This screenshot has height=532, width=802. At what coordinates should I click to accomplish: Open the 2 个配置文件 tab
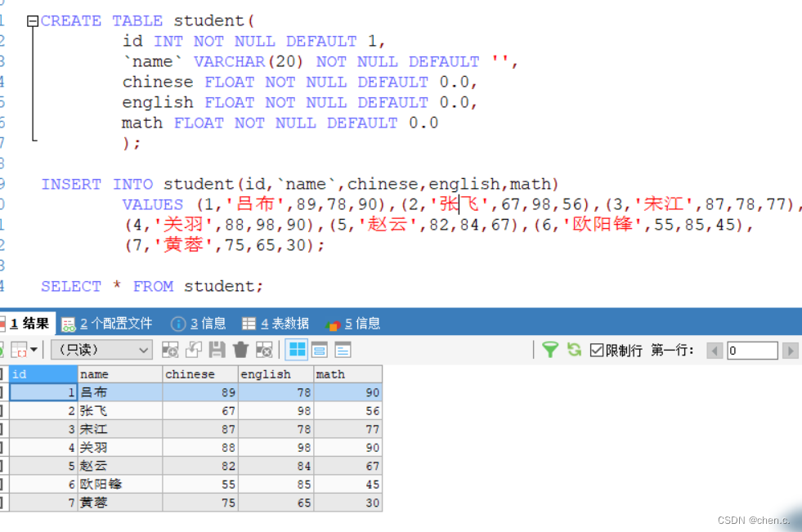[107, 324]
